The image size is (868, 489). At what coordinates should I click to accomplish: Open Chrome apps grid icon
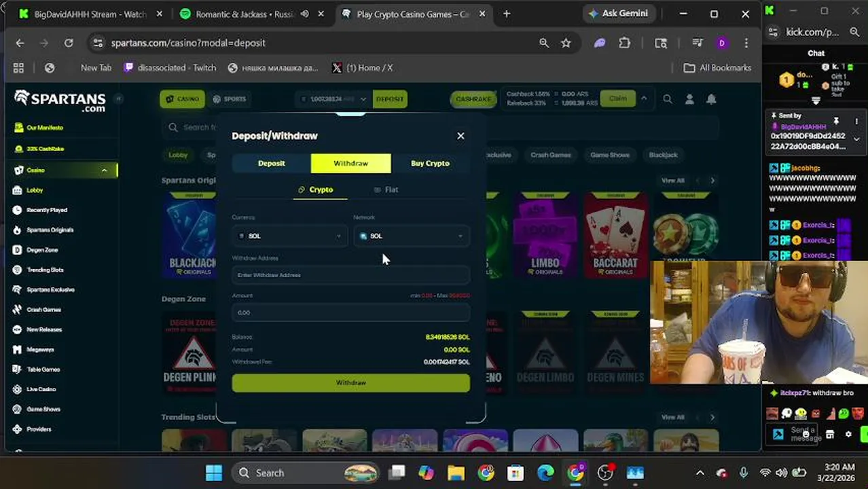(x=18, y=68)
